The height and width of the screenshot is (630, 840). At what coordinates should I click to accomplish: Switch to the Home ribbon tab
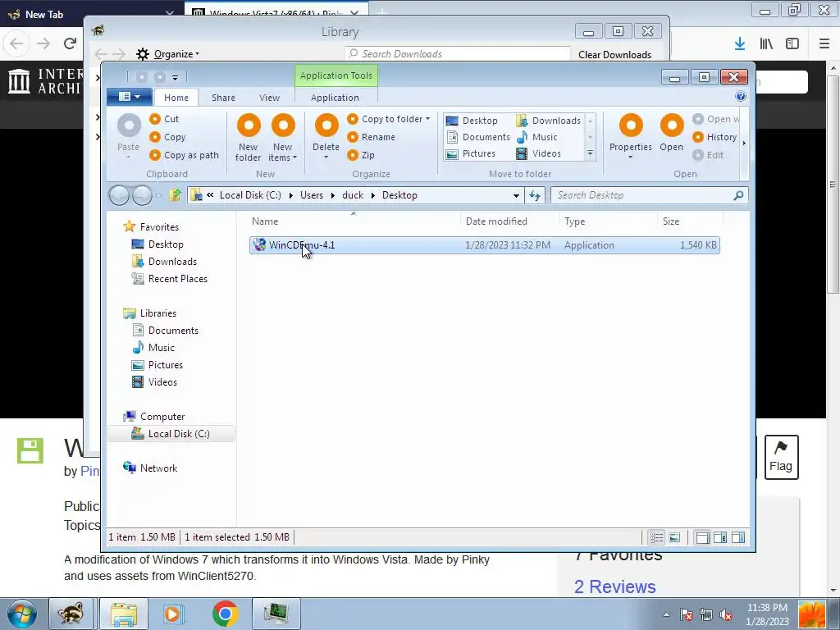[176, 98]
